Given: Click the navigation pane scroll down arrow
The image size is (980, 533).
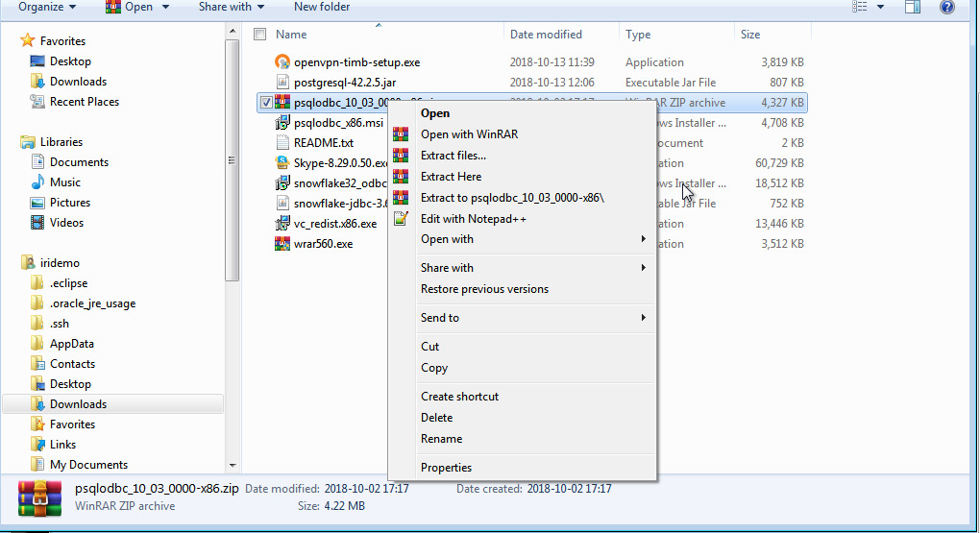Looking at the screenshot, I should click(232, 466).
